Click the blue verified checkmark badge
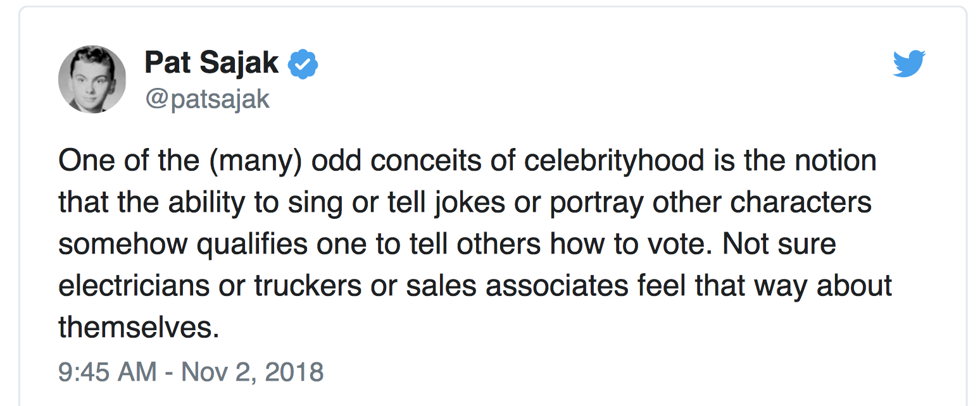980x406 pixels. pos(303,64)
